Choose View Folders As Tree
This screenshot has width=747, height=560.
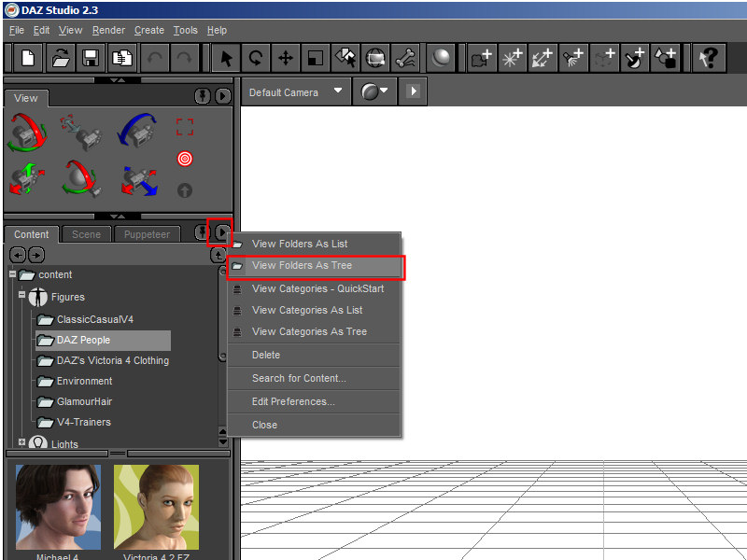(315, 266)
